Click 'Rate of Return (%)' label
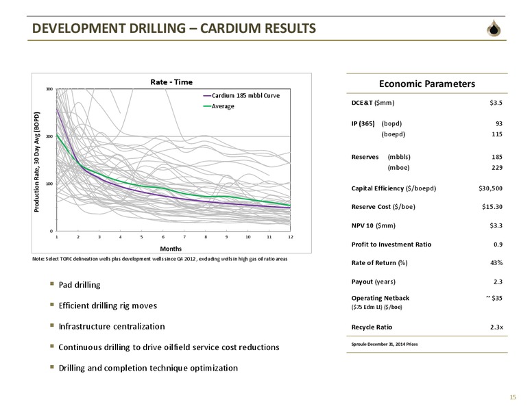Image resolution: width=532 pixels, height=411 pixels. (x=379, y=263)
